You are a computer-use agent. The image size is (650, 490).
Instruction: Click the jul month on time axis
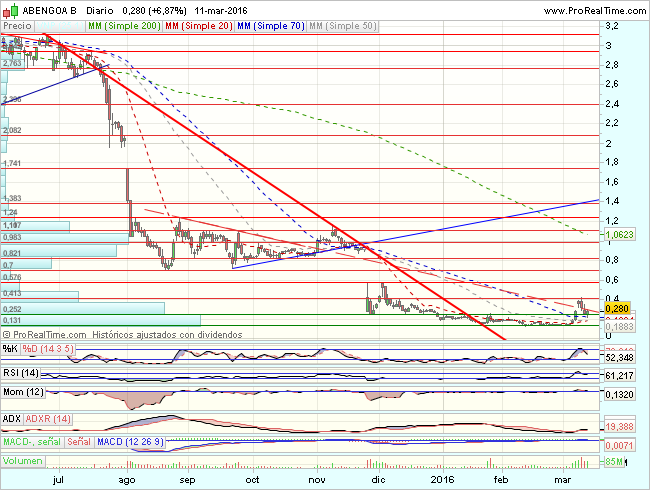58,480
